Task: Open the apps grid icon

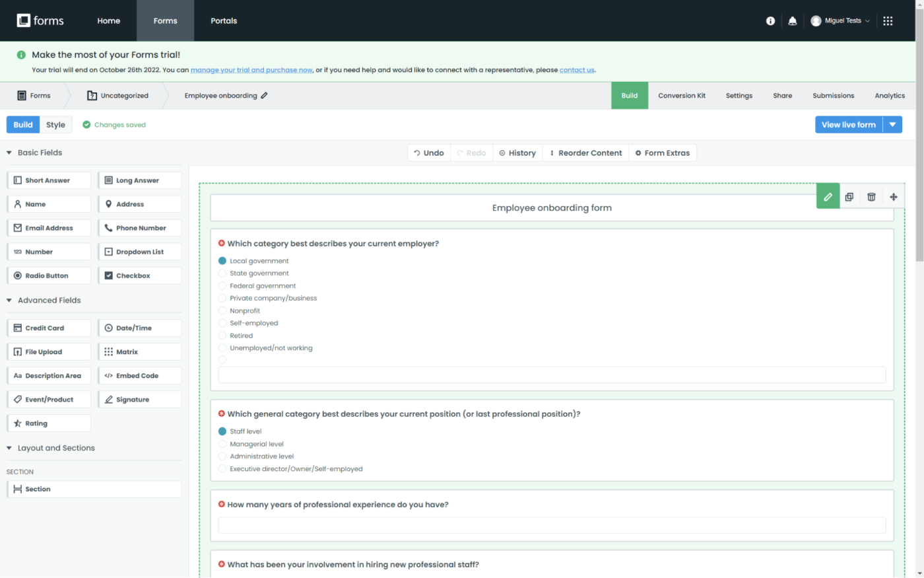Action: (888, 21)
